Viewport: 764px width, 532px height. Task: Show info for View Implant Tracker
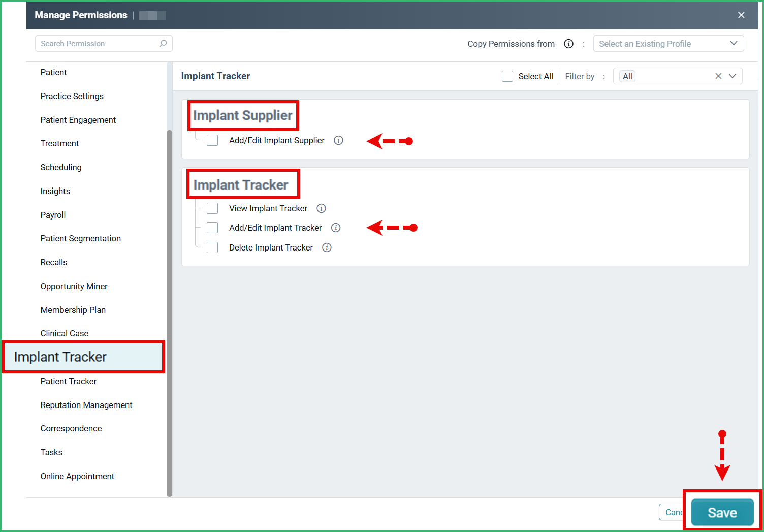[321, 208]
